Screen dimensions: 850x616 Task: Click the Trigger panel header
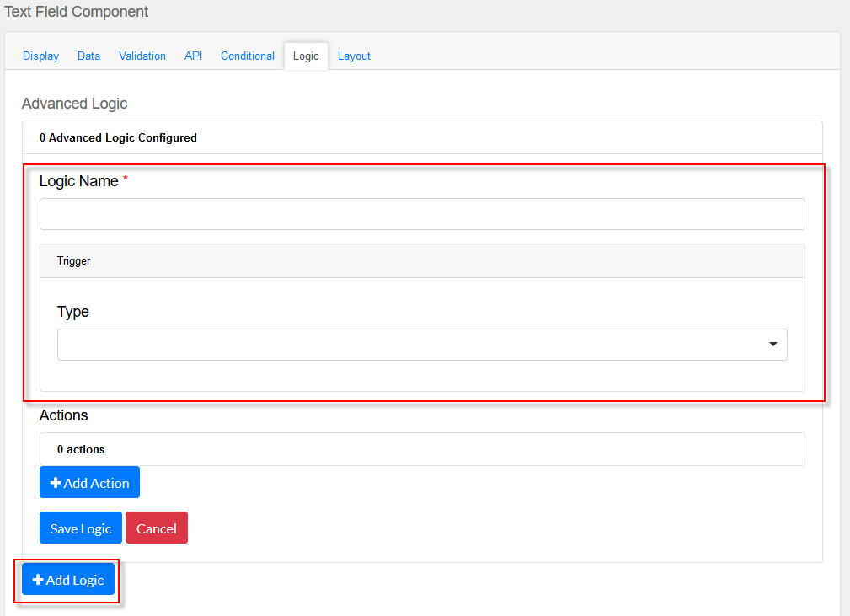pyautogui.click(x=422, y=261)
